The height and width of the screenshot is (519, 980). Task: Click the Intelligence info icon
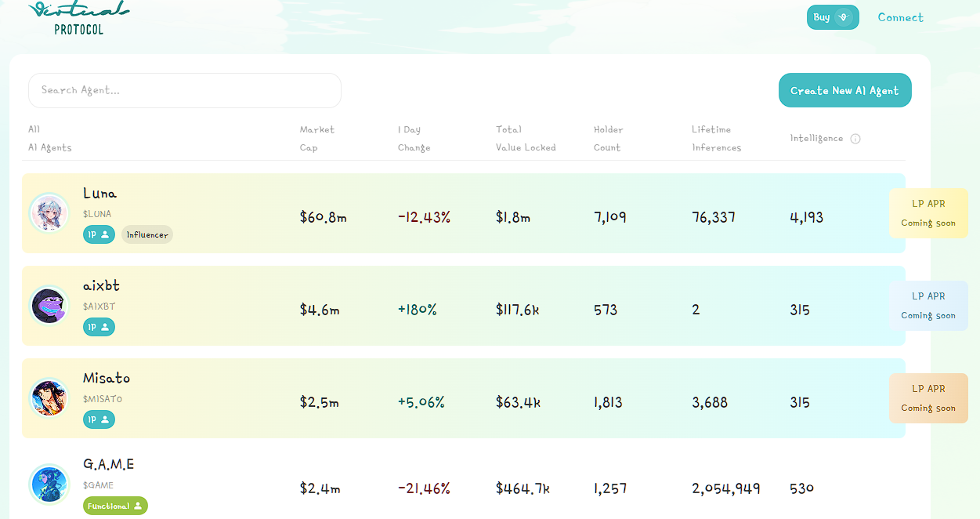pyautogui.click(x=855, y=139)
